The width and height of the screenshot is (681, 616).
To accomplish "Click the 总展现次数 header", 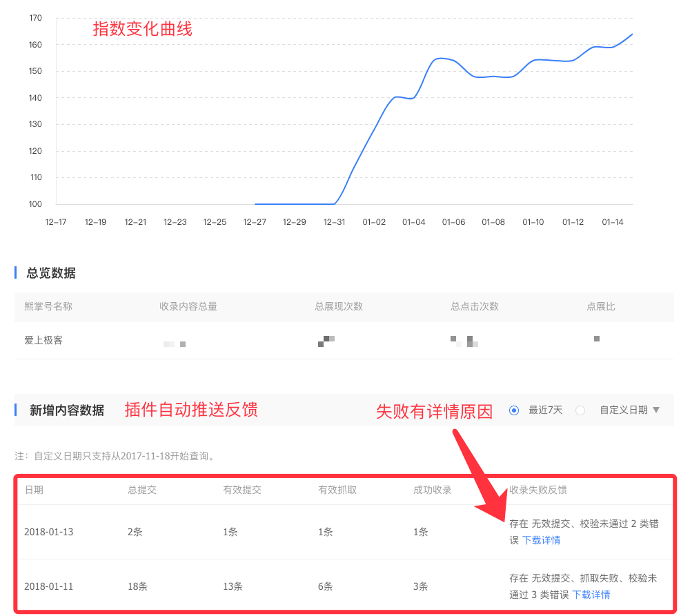I will pyautogui.click(x=339, y=306).
